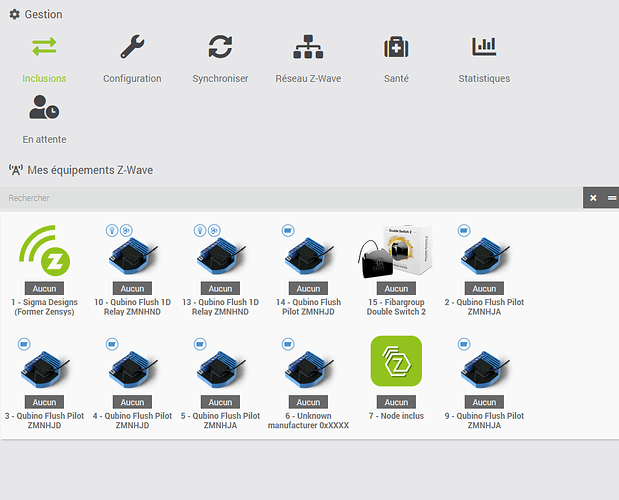Click text '1 - Sigma Designs (Former Zensys)'
619x500 pixels.
click(x=44, y=307)
